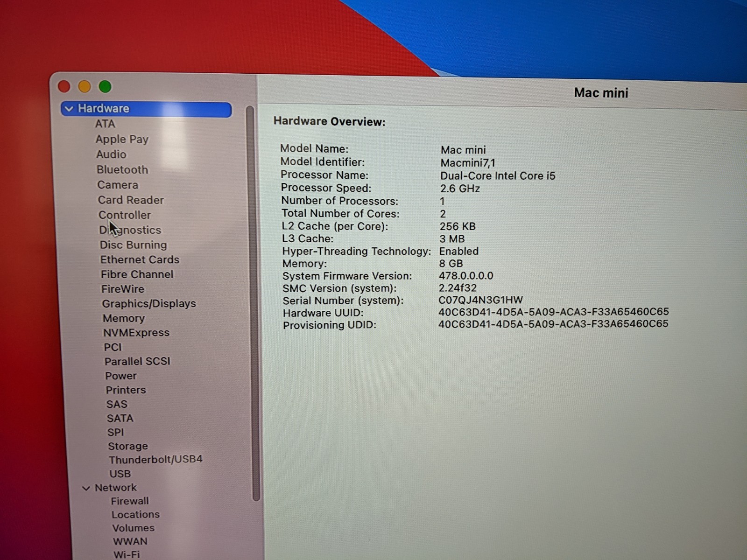This screenshot has height=560, width=747.
Task: Click the Number of Processors label
Action: [x=340, y=201]
